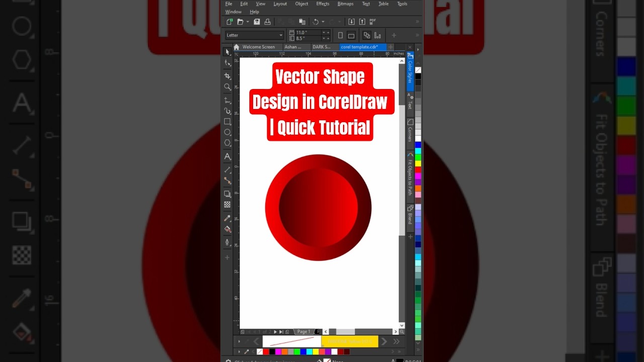Select the Polygon tool
Viewport: 644px width, 362px height.
227,143
